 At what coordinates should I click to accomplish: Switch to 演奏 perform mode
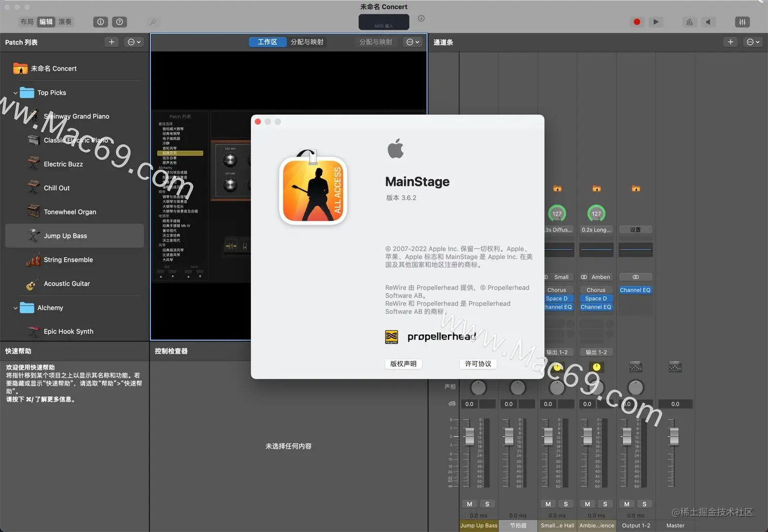[x=65, y=22]
